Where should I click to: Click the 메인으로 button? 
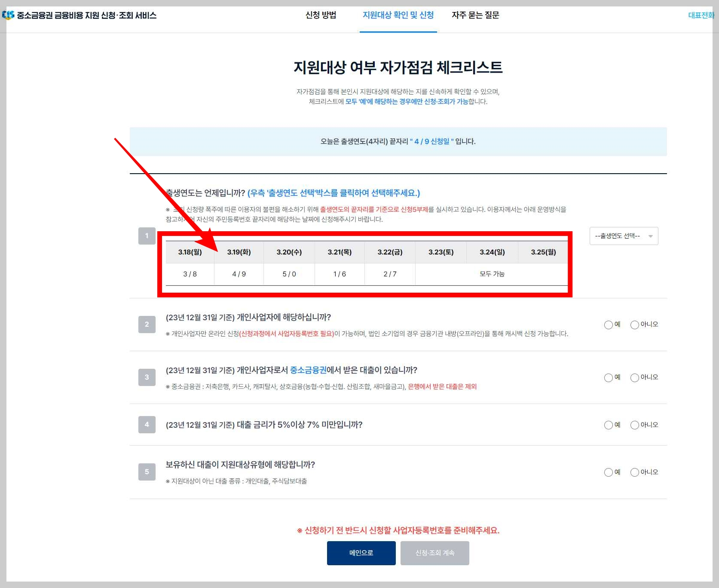click(361, 553)
